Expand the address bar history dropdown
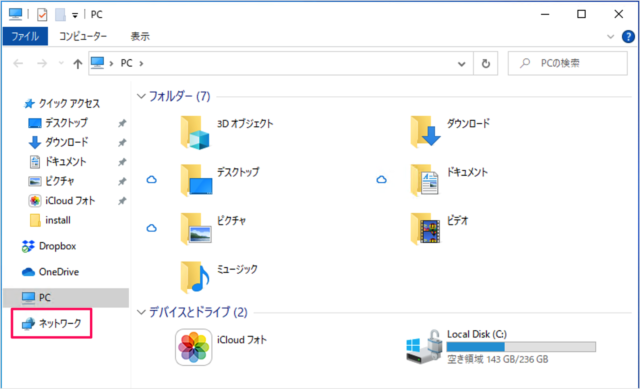The height and width of the screenshot is (389, 640). click(x=462, y=64)
